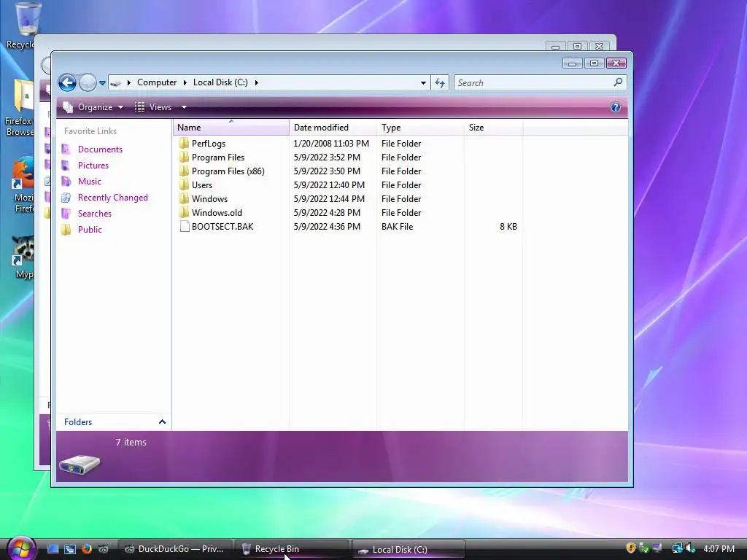Select the Program Files (x86) folder
Screen dimensions: 747x560
click(228, 171)
